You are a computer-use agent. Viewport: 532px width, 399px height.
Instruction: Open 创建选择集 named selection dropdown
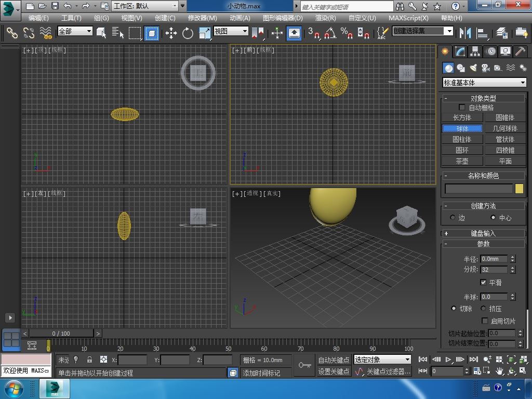point(422,31)
